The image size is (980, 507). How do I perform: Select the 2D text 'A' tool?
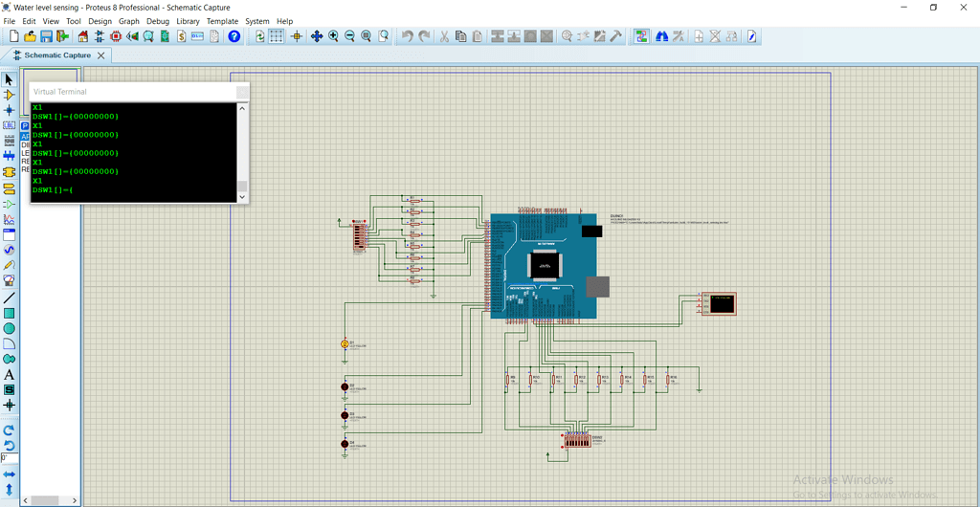(10, 375)
